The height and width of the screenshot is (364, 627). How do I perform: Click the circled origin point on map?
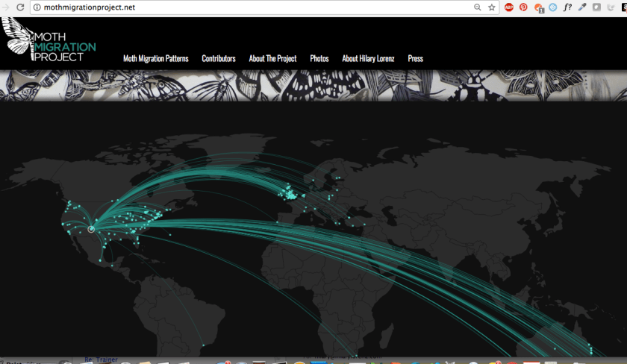point(91,229)
